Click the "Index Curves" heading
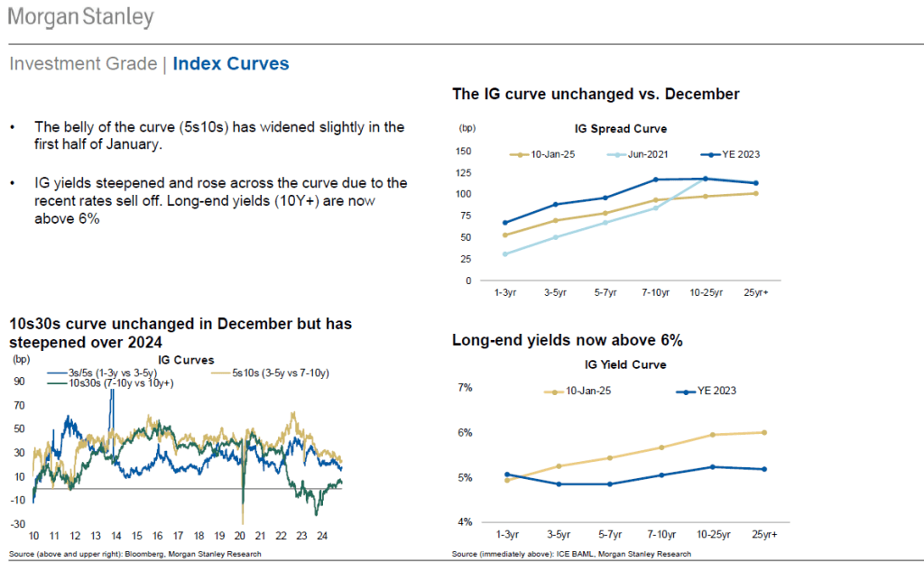Screen dimensions: 924x562 [231, 64]
